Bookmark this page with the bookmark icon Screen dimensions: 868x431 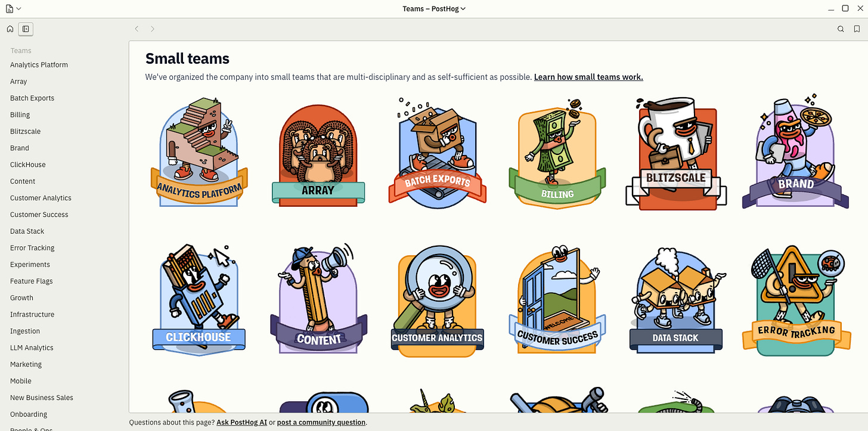point(857,29)
